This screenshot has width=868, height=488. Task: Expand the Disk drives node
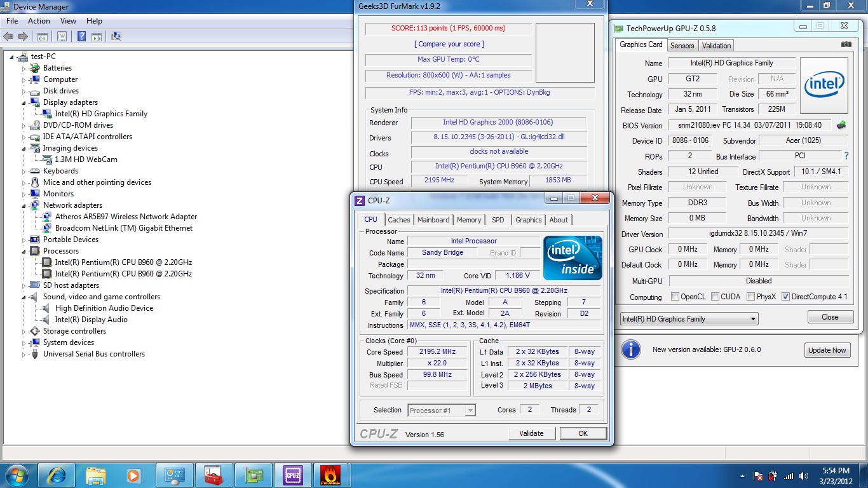[x=24, y=91]
